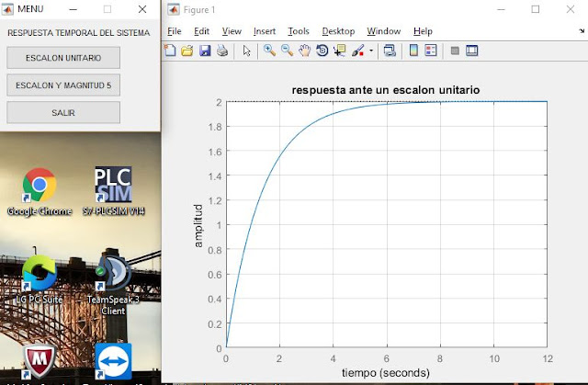Viewport: 588px width, 385px height.
Task: Open the Desktop menu in Figure 1
Action: (338, 31)
